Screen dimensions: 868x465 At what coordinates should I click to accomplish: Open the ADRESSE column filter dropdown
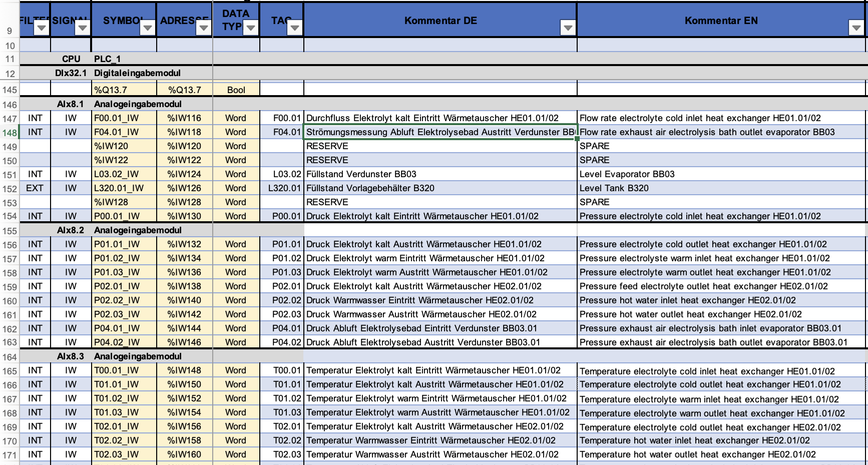pos(203,28)
